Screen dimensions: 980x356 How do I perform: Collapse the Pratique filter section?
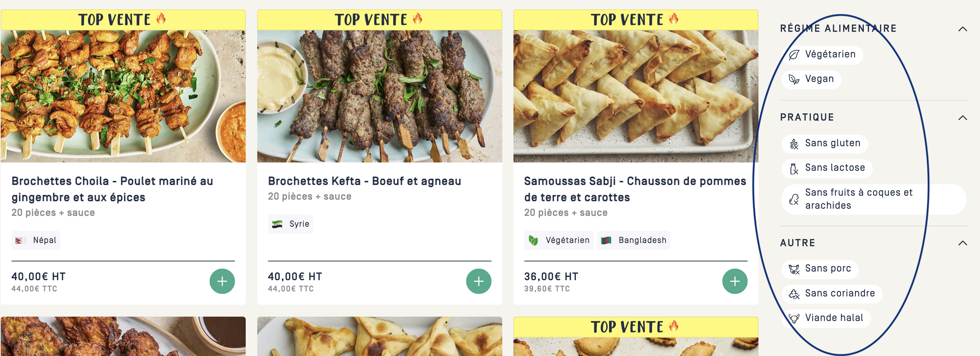coord(963,118)
